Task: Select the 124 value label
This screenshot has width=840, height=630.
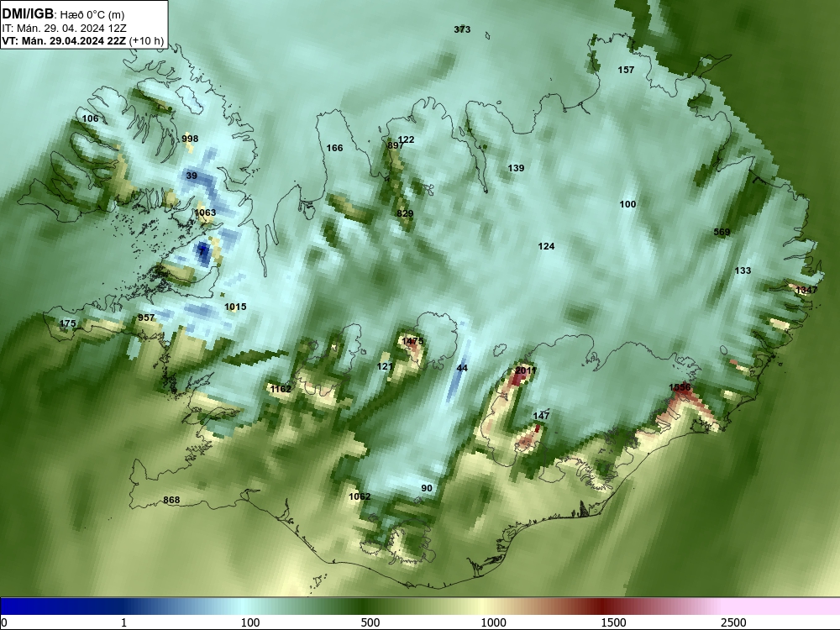Action: point(546,246)
